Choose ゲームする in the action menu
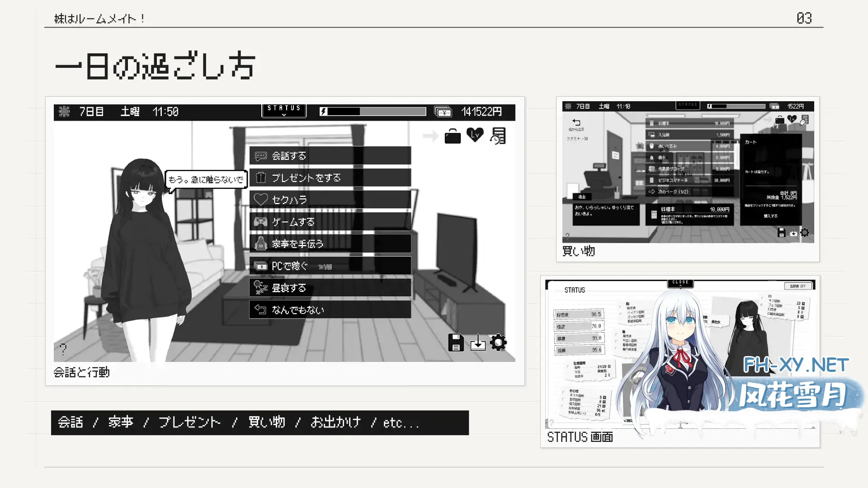 pyautogui.click(x=330, y=222)
